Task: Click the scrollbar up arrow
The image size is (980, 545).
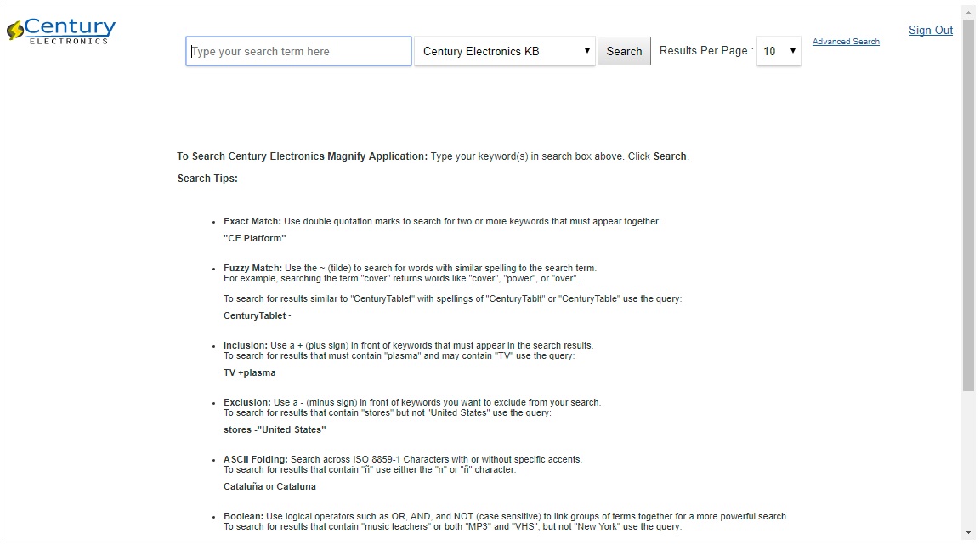Action: (x=968, y=12)
